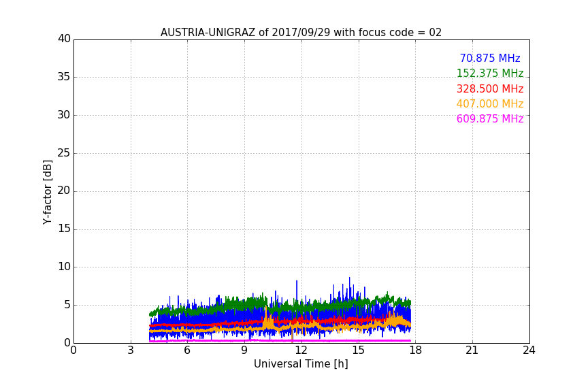Click the y-axis tick value 10

tap(64, 267)
